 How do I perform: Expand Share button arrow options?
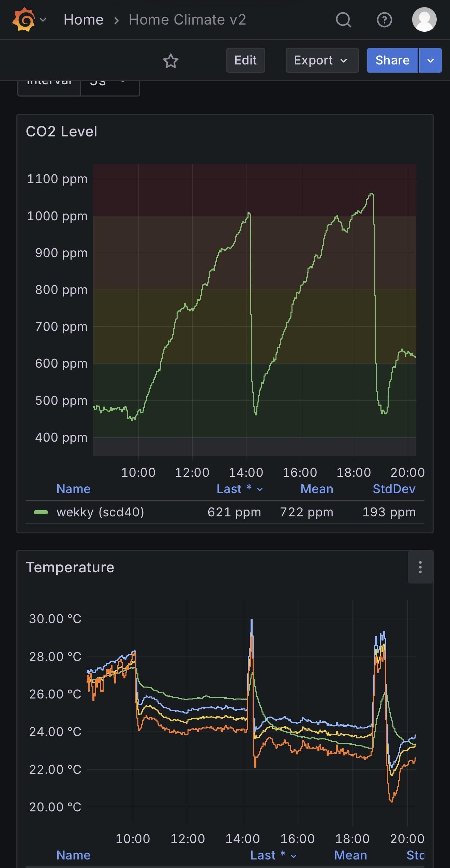pos(430,60)
